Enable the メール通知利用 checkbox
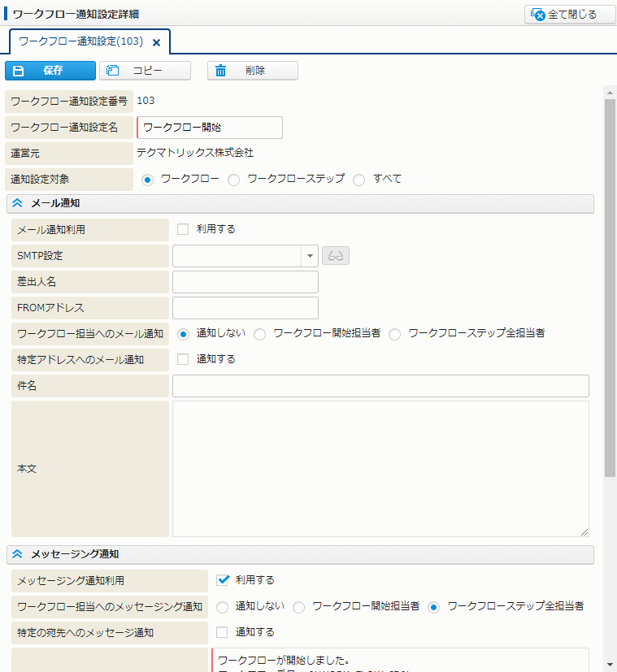The width and height of the screenshot is (617, 672). point(183,229)
